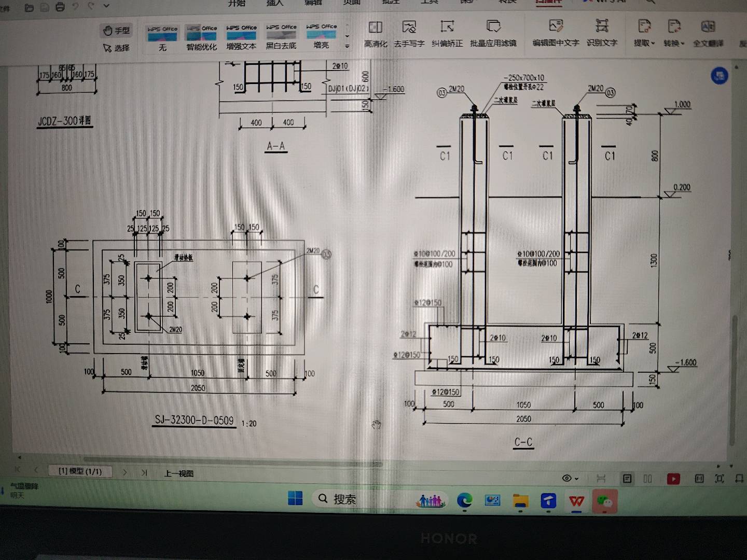Open the 插入 ribbon tab
Image resolution: width=747 pixels, height=560 pixels.
pos(275,3)
